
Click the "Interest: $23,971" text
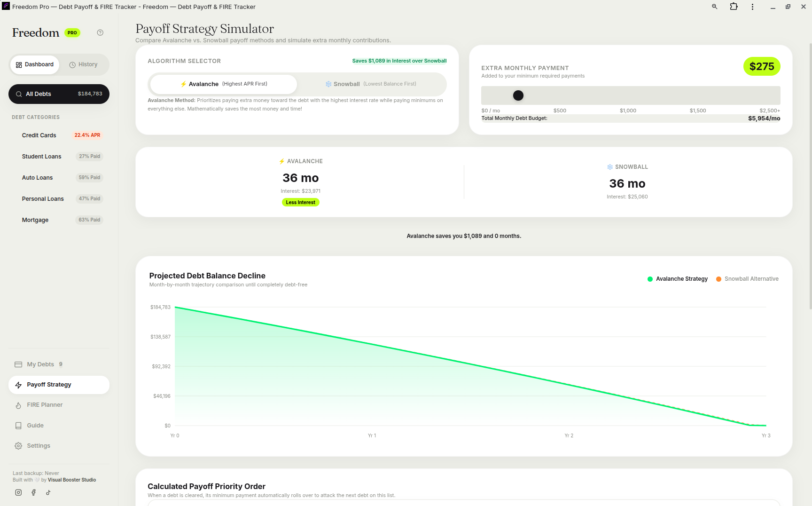tap(301, 191)
